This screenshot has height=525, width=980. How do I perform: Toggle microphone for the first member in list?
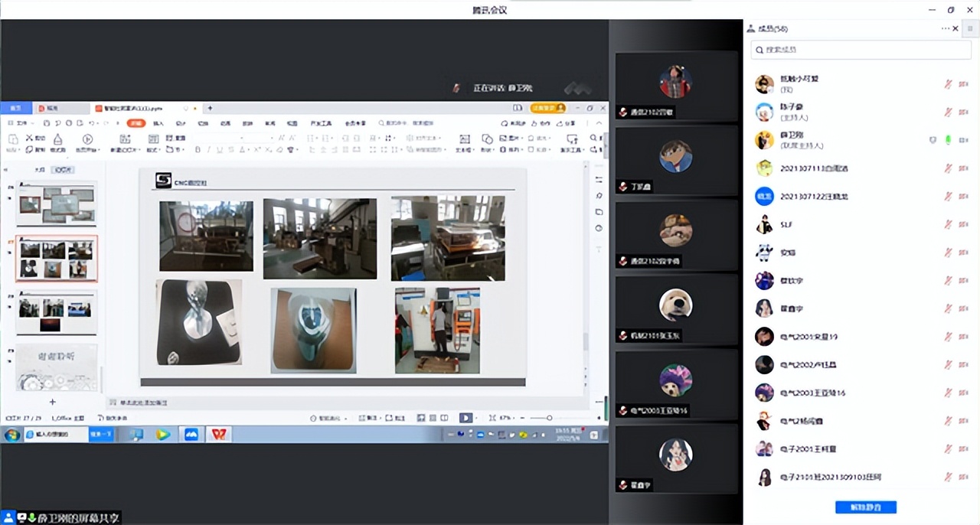pyautogui.click(x=948, y=84)
